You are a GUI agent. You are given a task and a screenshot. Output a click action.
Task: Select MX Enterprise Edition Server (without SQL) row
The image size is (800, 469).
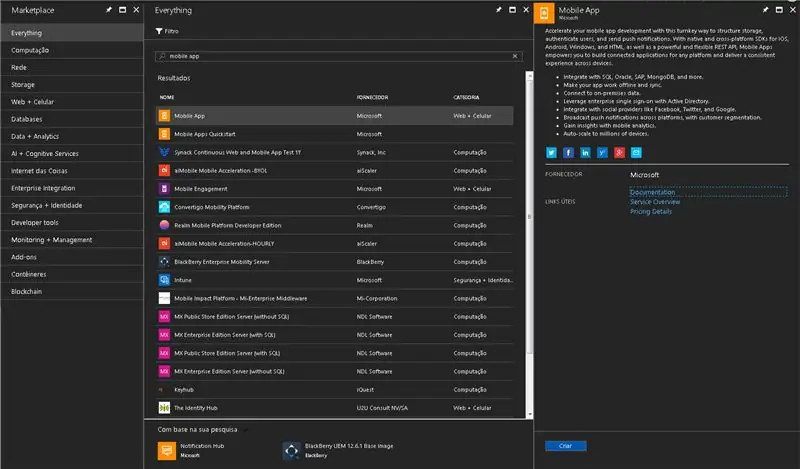(335, 372)
